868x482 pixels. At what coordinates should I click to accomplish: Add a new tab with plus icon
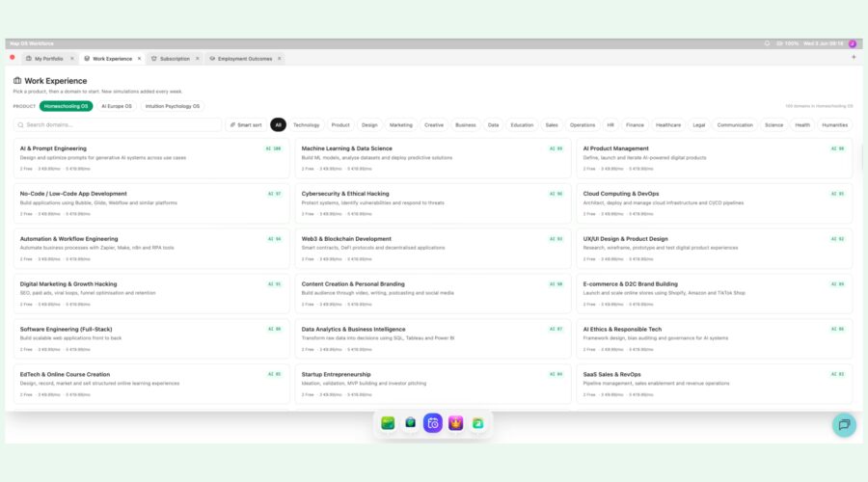(x=854, y=57)
